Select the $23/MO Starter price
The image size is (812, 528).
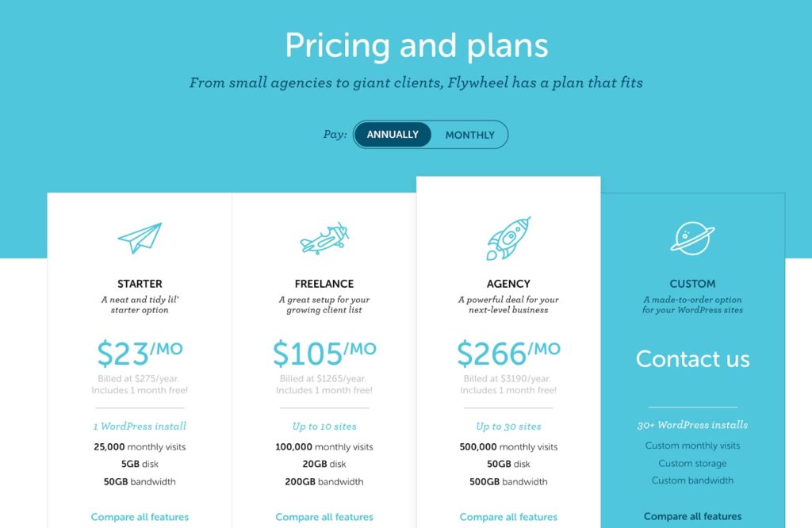140,354
